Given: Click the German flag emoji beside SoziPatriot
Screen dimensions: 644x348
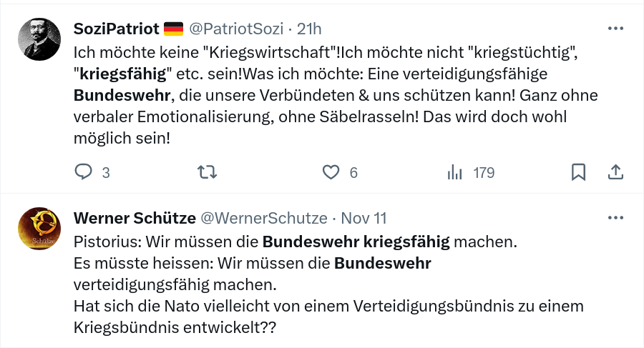Looking at the screenshot, I should [173, 29].
